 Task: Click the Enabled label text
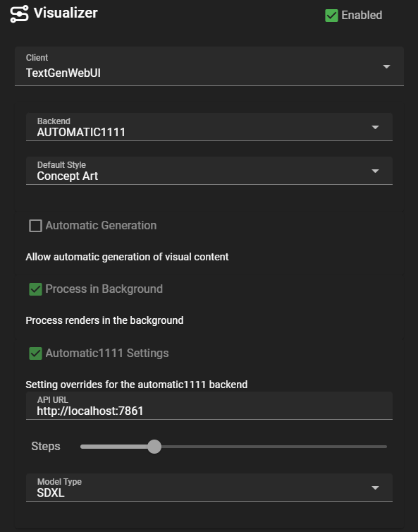pos(362,16)
